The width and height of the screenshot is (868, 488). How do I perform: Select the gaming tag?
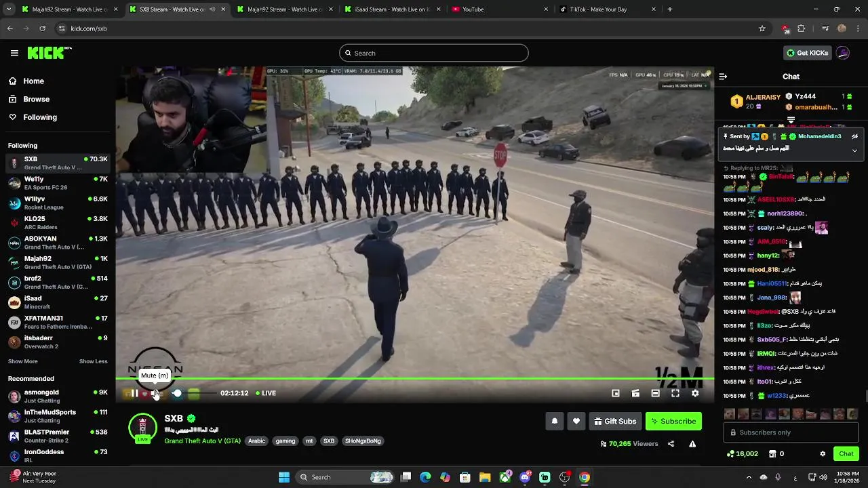pyautogui.click(x=285, y=441)
